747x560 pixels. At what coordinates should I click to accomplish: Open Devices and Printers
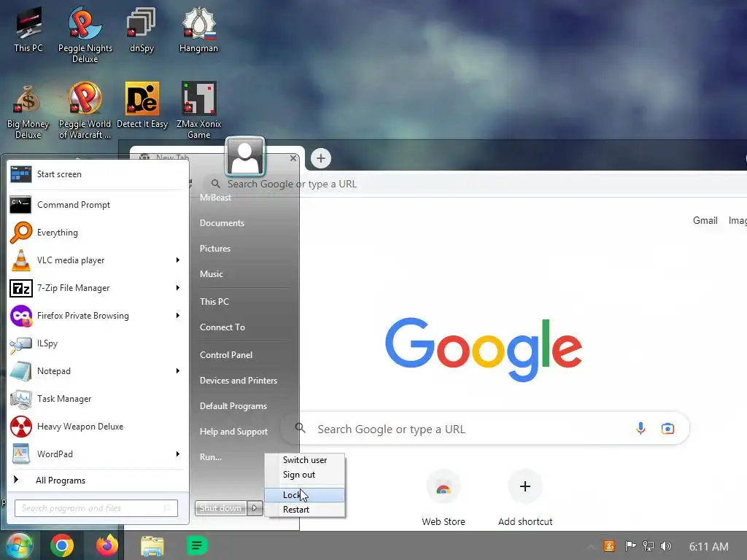pyautogui.click(x=239, y=381)
